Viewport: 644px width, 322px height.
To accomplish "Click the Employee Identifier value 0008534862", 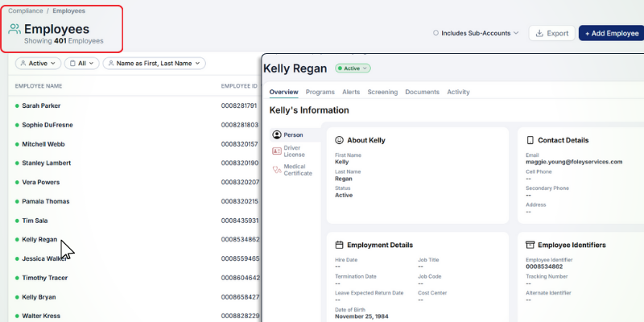I will (544, 266).
